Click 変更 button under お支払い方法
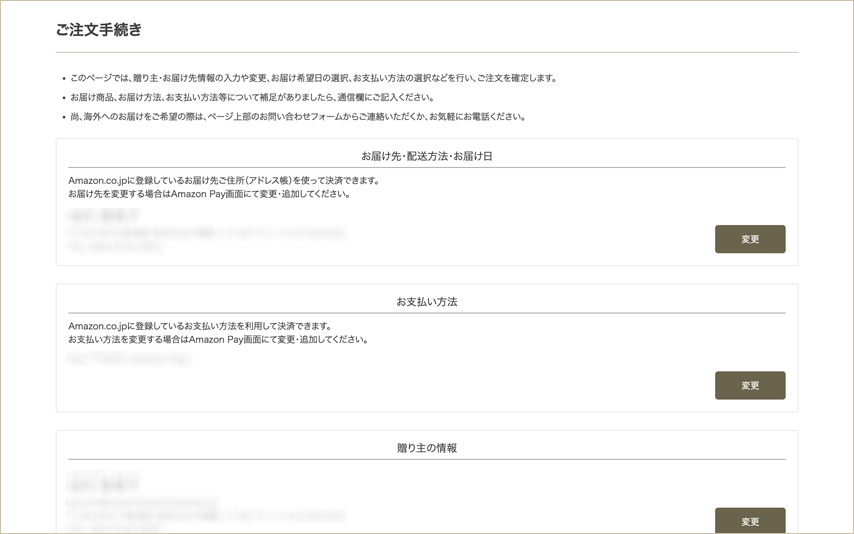854x534 pixels. coord(749,385)
